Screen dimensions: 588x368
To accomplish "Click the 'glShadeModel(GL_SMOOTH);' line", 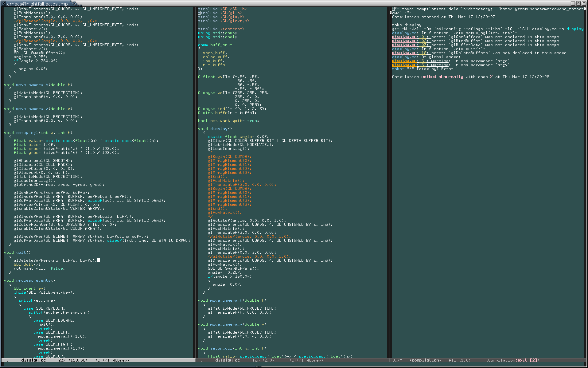I will pos(43,161).
